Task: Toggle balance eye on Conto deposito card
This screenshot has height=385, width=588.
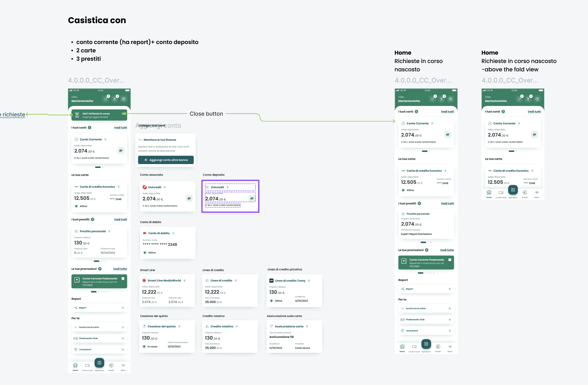Action: (252, 198)
